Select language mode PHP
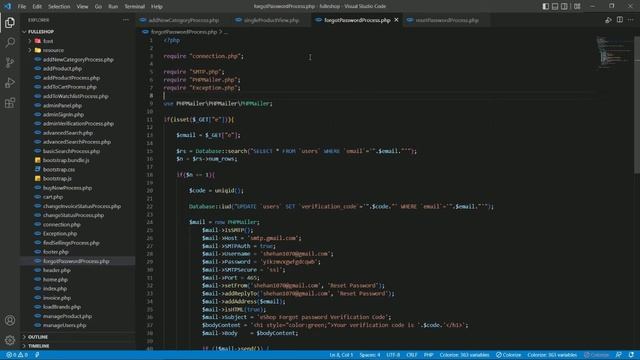Image resolution: width=640 pixels, height=360 pixels. click(x=428, y=355)
